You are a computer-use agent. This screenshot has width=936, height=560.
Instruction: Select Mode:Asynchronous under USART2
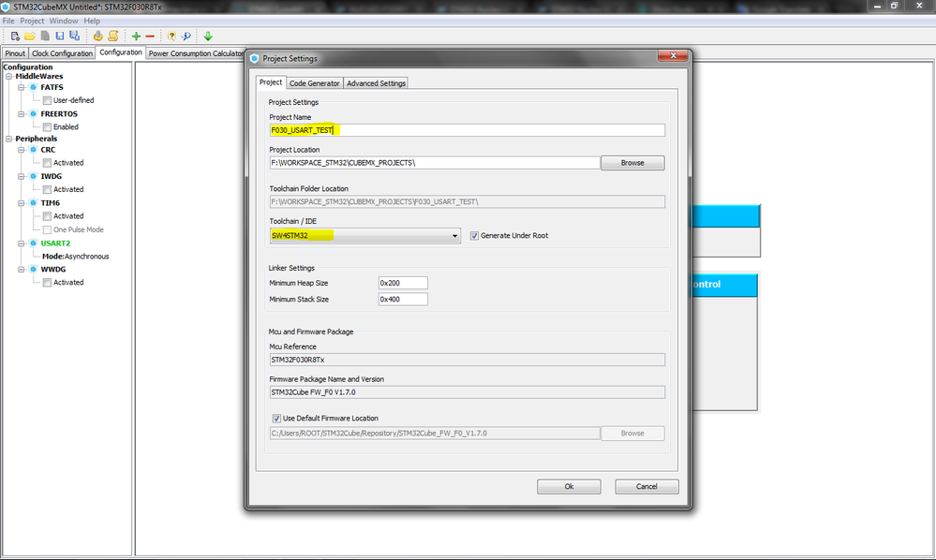(x=75, y=257)
